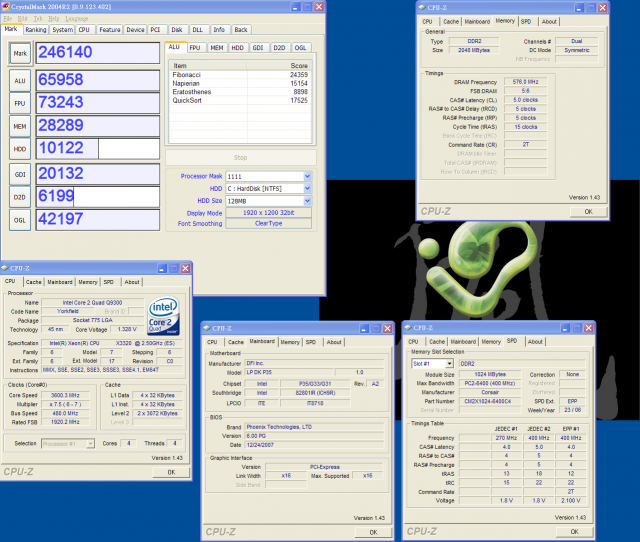
Task: Click OK in the CPU-Z Mainboard window
Action: coord(373,532)
